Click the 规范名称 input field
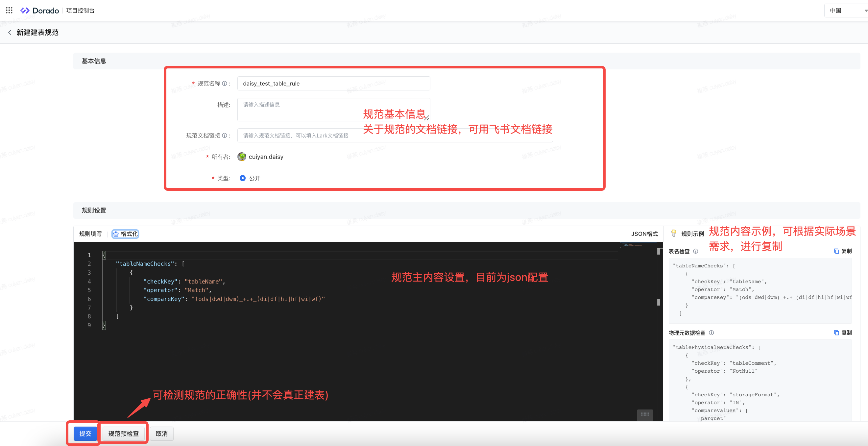 [333, 83]
